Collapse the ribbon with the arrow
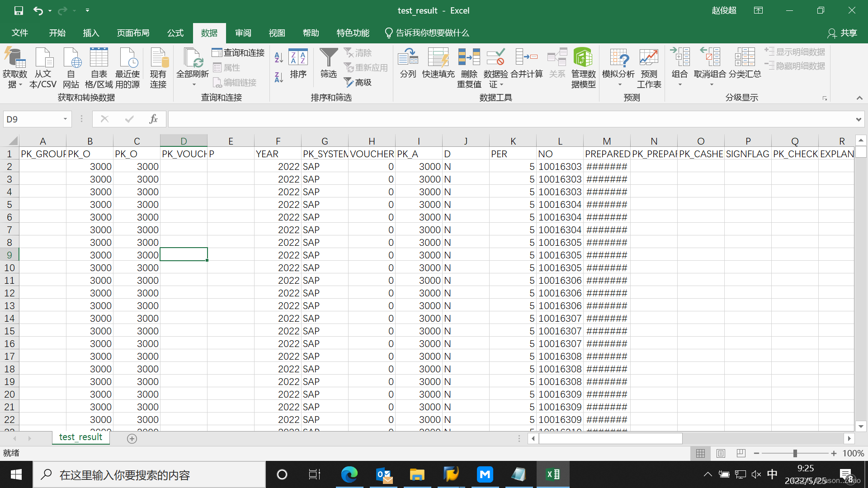Screen dimensions: 868x488 pos(859,98)
